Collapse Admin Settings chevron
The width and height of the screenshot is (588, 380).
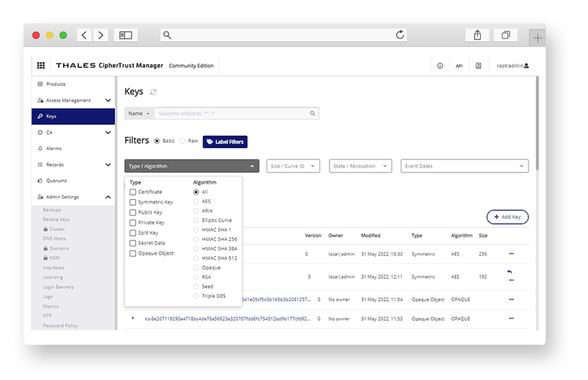click(x=108, y=197)
